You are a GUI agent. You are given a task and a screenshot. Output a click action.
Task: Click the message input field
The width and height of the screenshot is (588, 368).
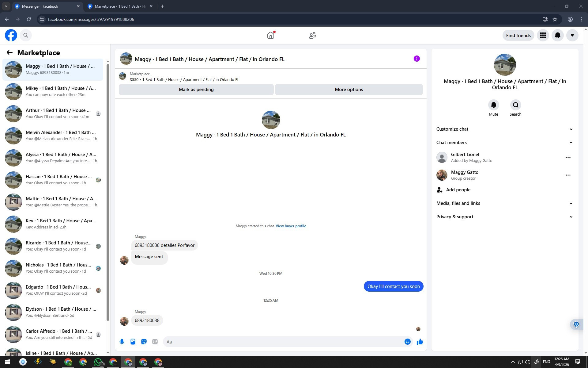point(283,342)
